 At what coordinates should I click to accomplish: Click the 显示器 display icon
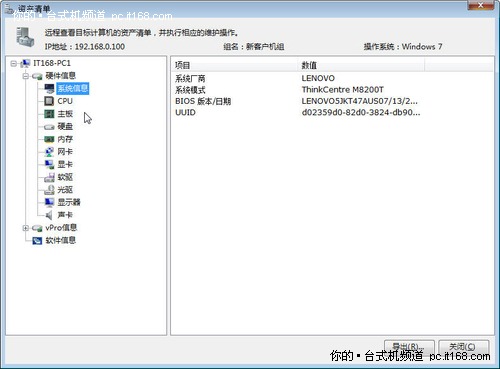[x=49, y=202]
